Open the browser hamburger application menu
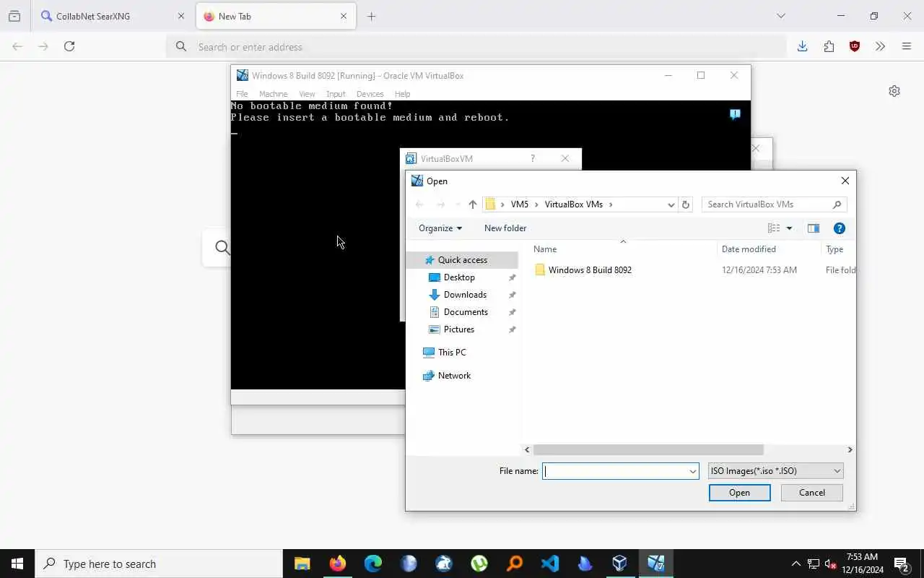The image size is (924, 578). 907,46
